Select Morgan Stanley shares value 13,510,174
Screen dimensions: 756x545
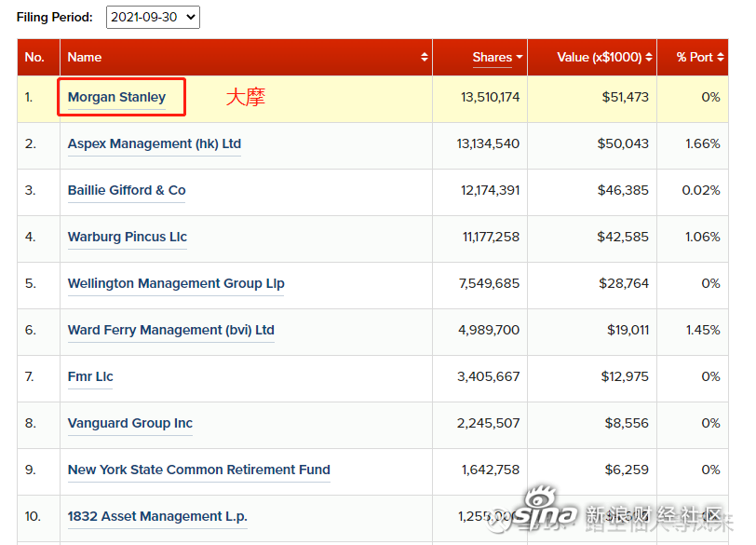[491, 97]
